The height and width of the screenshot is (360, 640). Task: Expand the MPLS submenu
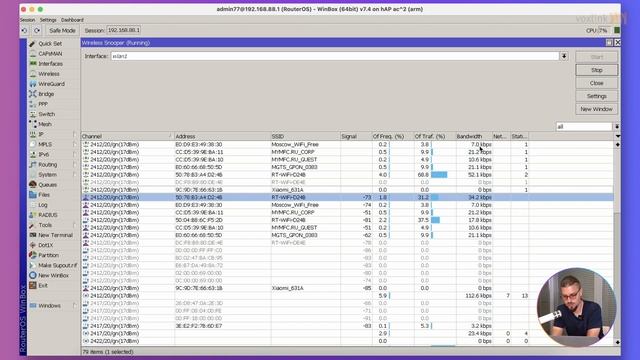(x=74, y=144)
